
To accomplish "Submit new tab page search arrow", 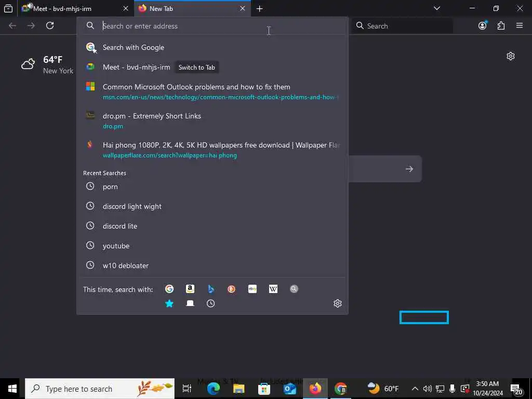I will point(409,169).
